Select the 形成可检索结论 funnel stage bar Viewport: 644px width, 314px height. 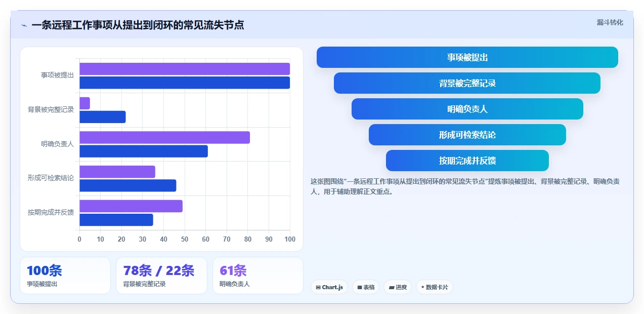pyautogui.click(x=467, y=135)
